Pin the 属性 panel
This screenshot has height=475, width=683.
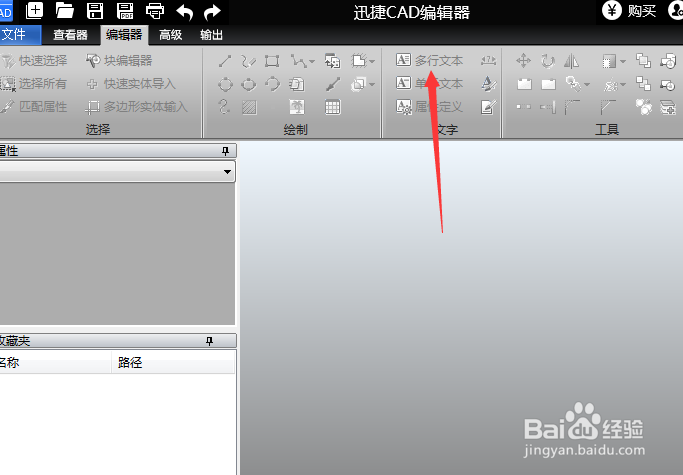click(225, 151)
